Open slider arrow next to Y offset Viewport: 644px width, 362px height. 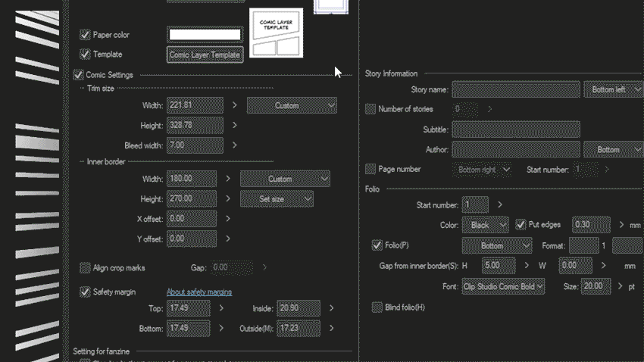click(x=228, y=239)
